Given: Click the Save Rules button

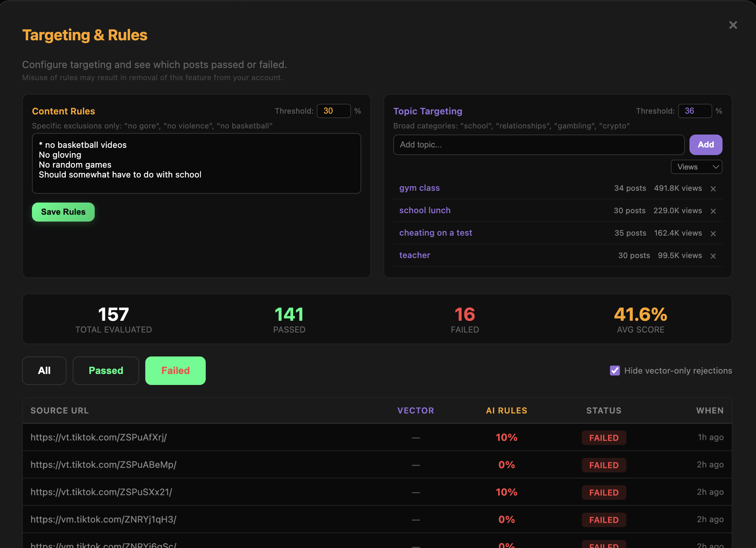Looking at the screenshot, I should tap(63, 212).
